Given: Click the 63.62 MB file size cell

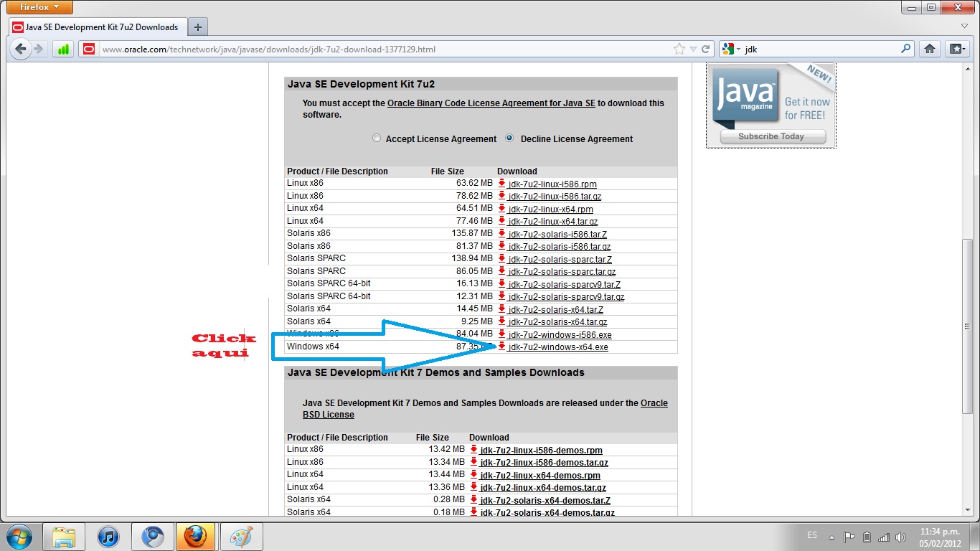Looking at the screenshot, I should (474, 183).
